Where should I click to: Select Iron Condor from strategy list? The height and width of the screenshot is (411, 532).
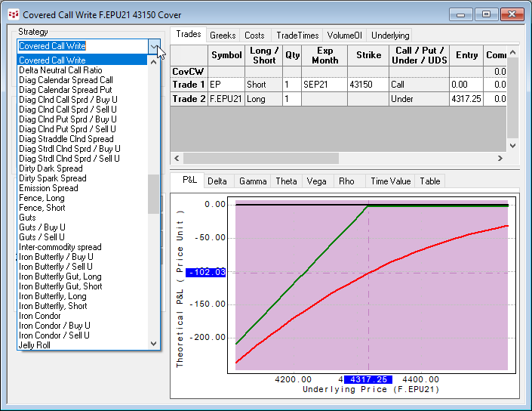pos(39,316)
